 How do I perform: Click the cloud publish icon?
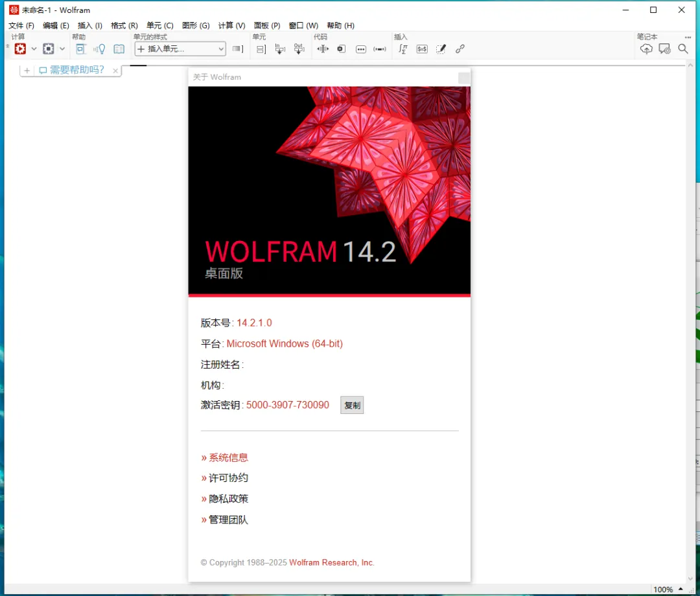pos(646,49)
